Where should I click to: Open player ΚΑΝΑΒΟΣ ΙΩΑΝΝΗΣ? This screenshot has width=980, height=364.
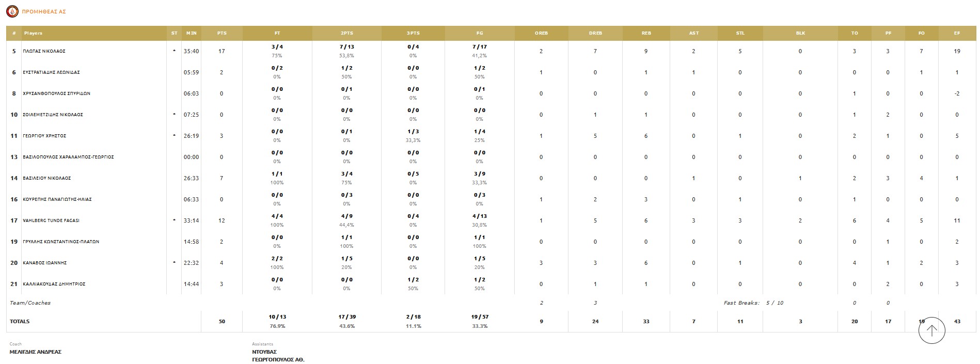pyautogui.click(x=45, y=263)
